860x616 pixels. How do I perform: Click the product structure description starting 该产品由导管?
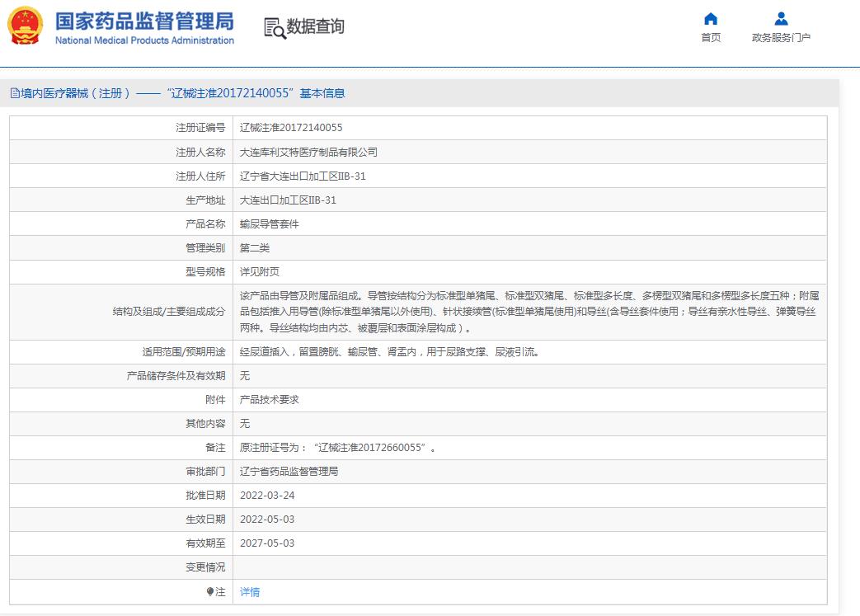coord(529,312)
